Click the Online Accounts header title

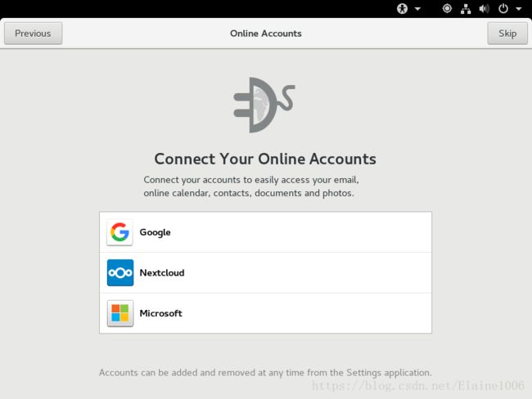[266, 34]
